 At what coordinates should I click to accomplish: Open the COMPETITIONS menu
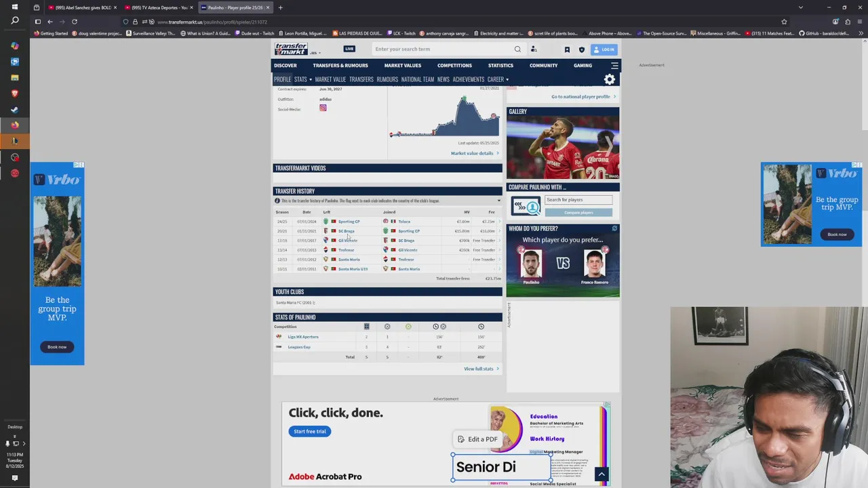(x=454, y=66)
